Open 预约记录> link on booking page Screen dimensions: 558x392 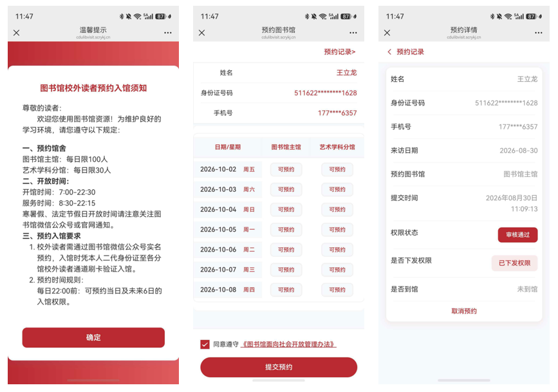339,52
